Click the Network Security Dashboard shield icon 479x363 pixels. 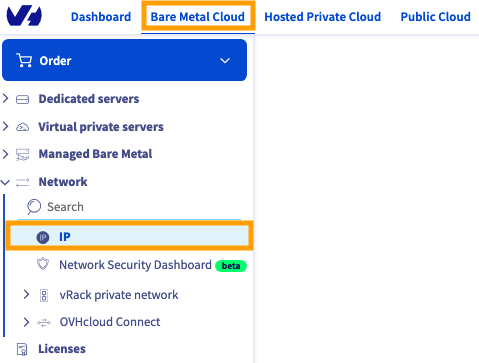pos(43,264)
